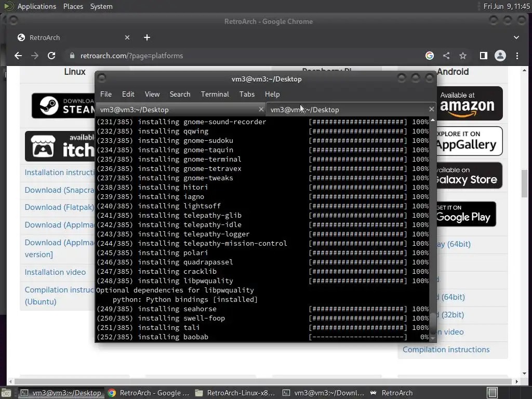Open the terminal File menu

click(106, 94)
